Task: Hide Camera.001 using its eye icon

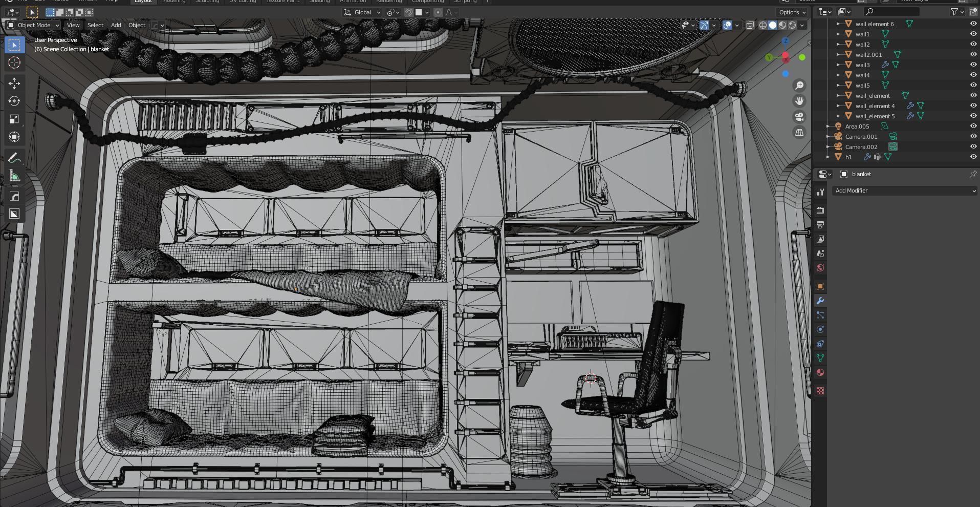Action: (973, 136)
